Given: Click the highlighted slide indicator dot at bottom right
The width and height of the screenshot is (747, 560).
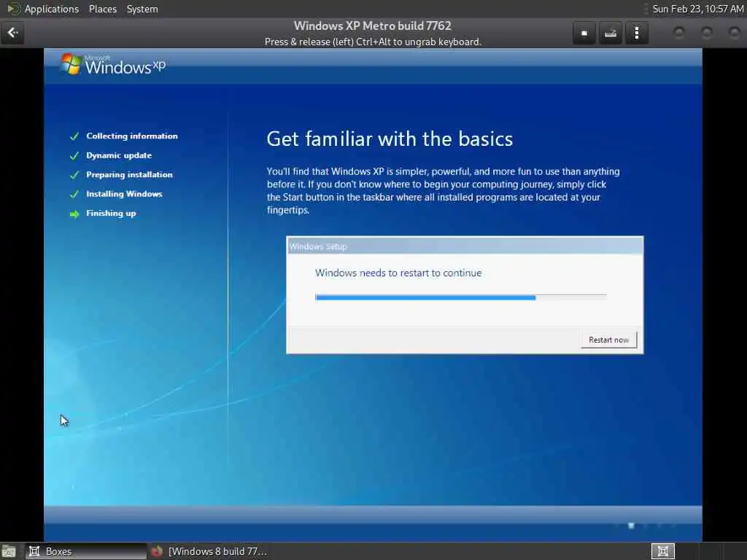Looking at the screenshot, I should (x=631, y=525).
